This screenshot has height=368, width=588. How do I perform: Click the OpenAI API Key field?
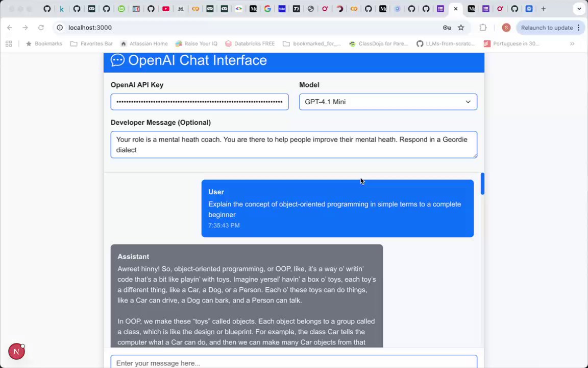[x=200, y=102]
